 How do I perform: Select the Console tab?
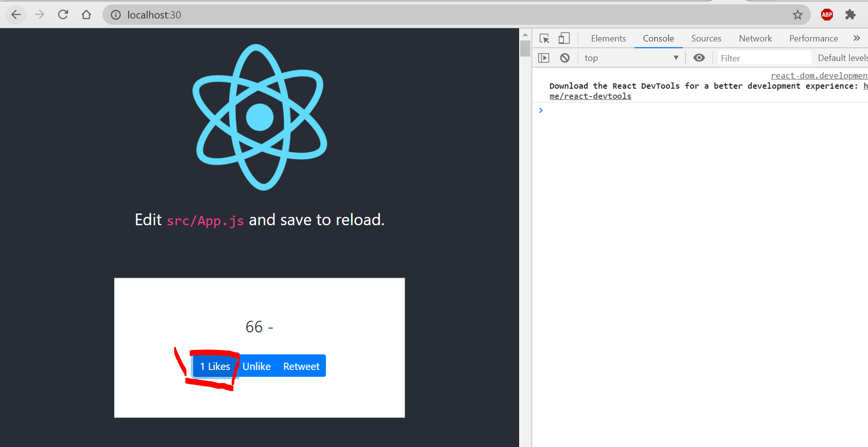(658, 39)
